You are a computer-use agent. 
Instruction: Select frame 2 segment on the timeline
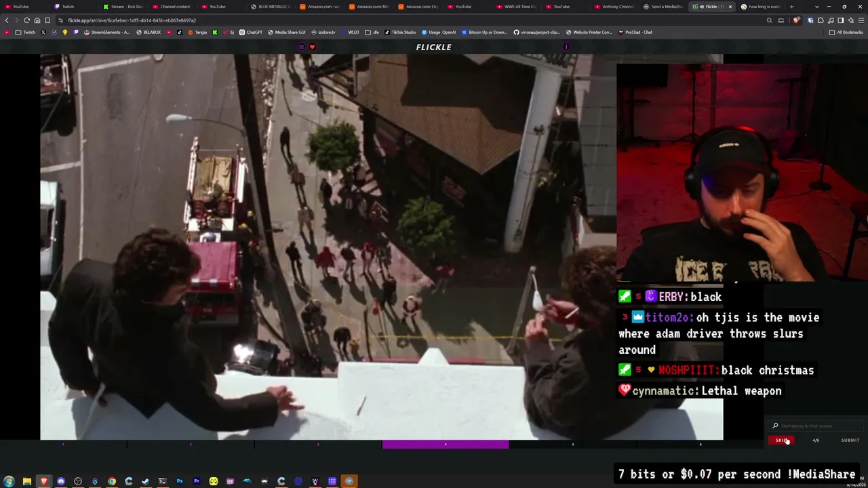[x=191, y=445]
